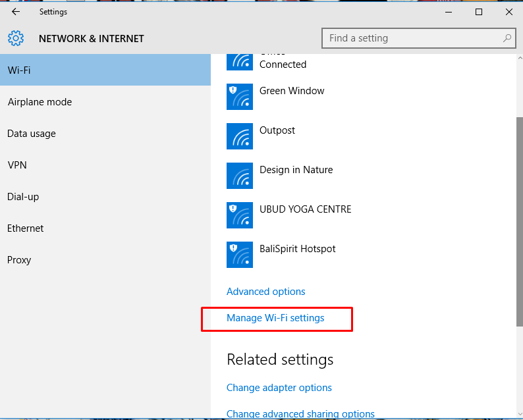
Task: Minimize the Settings window
Action: pyautogui.click(x=449, y=12)
